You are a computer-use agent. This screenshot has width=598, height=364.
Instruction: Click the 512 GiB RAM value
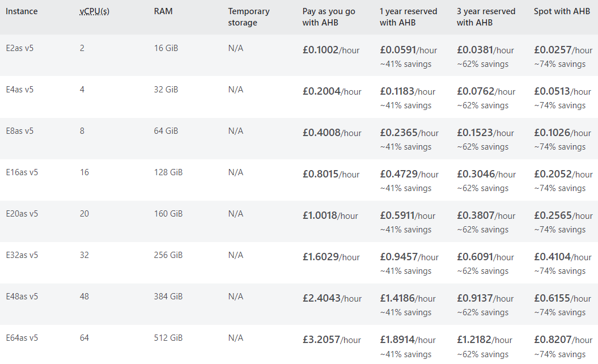(x=168, y=338)
